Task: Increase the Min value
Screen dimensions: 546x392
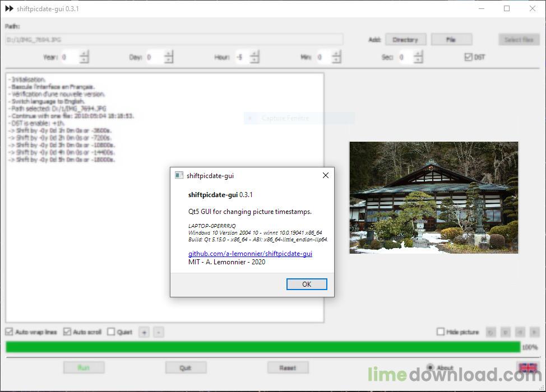Action: (336, 54)
